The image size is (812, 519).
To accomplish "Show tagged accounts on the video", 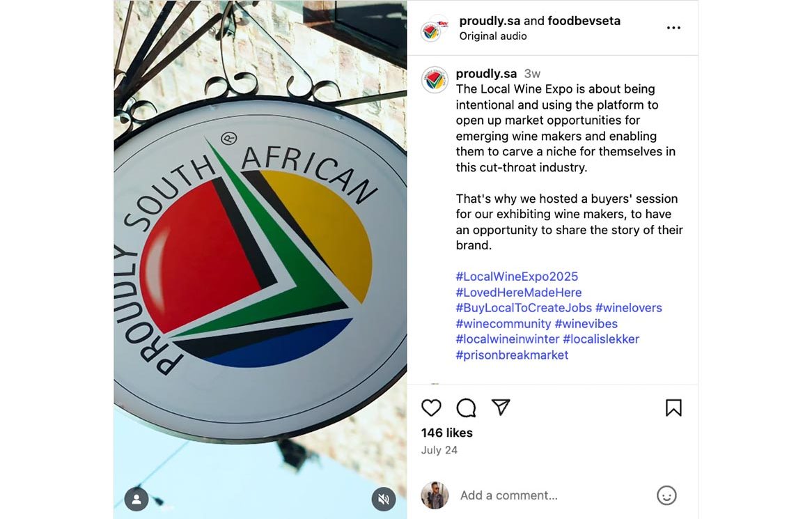I will tap(136, 499).
